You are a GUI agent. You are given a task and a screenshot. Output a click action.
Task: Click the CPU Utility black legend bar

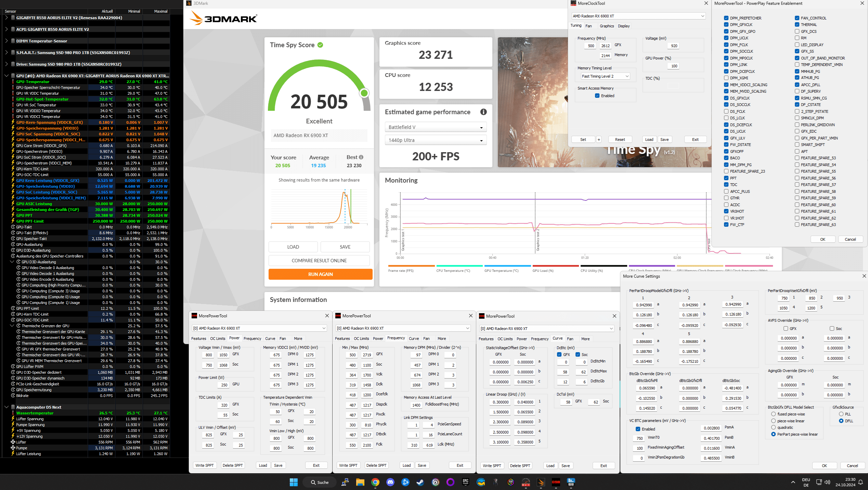[604, 266]
